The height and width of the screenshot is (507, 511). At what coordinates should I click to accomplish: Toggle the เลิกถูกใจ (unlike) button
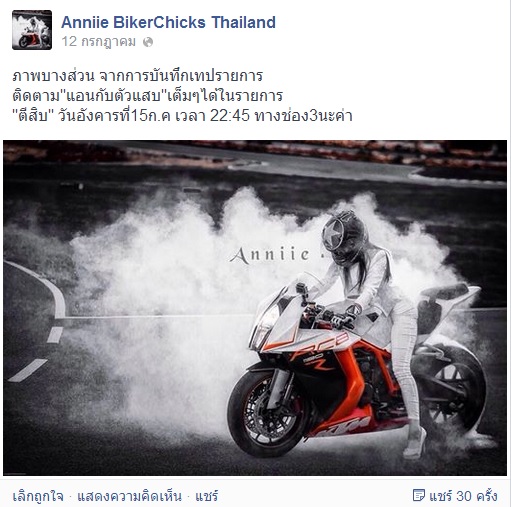tap(38, 496)
